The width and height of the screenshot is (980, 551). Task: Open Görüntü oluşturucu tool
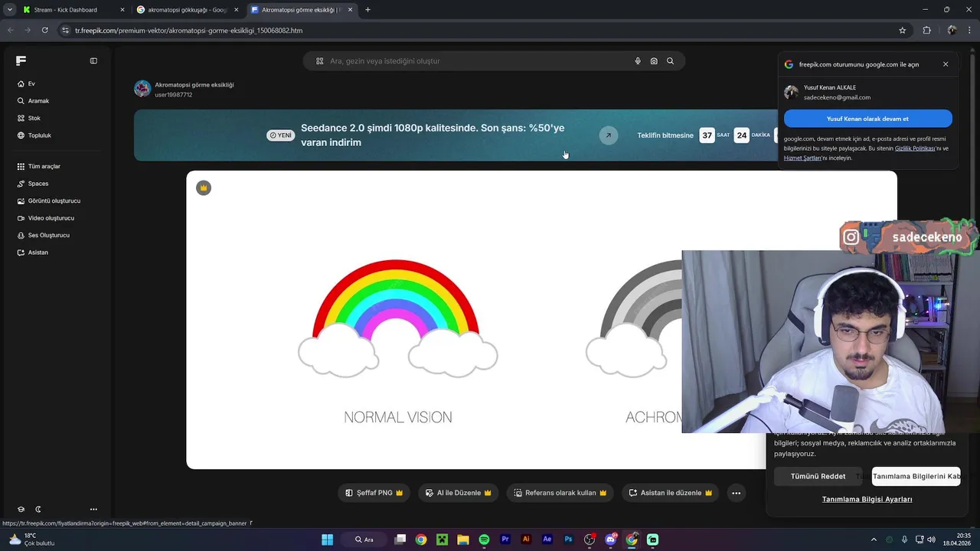(48, 201)
